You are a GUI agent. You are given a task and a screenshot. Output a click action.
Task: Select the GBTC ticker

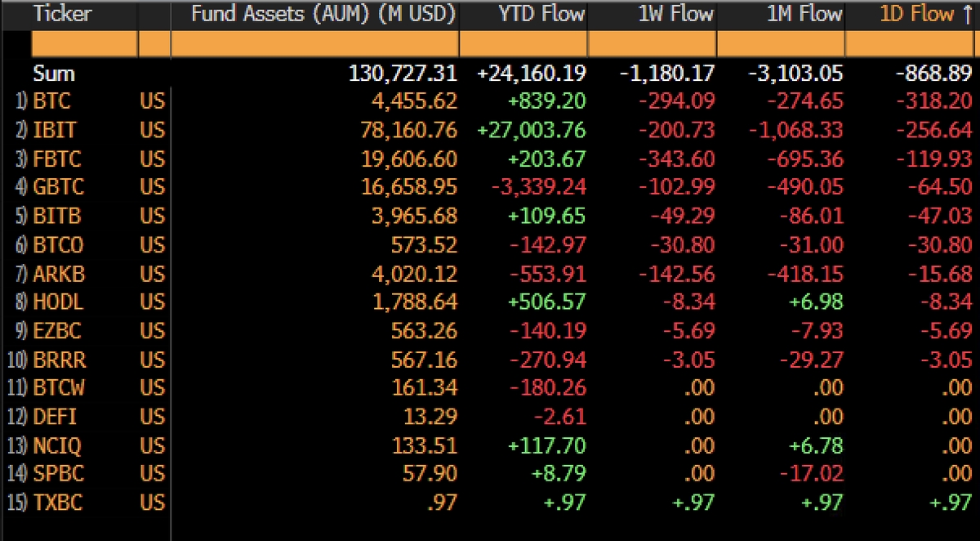pyautogui.click(x=57, y=187)
